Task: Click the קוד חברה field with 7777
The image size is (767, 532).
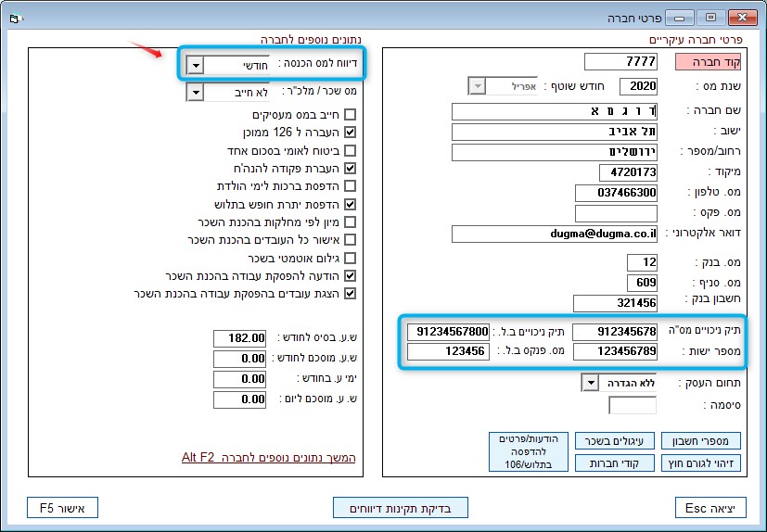Action: (x=620, y=61)
